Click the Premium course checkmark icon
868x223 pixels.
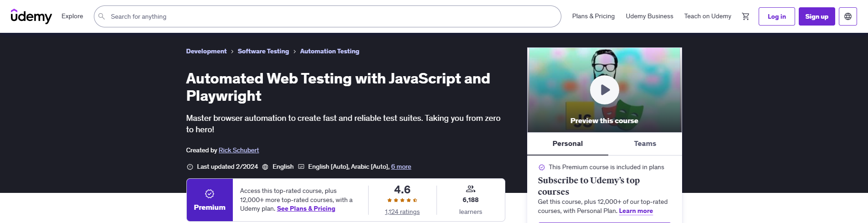(x=542, y=167)
